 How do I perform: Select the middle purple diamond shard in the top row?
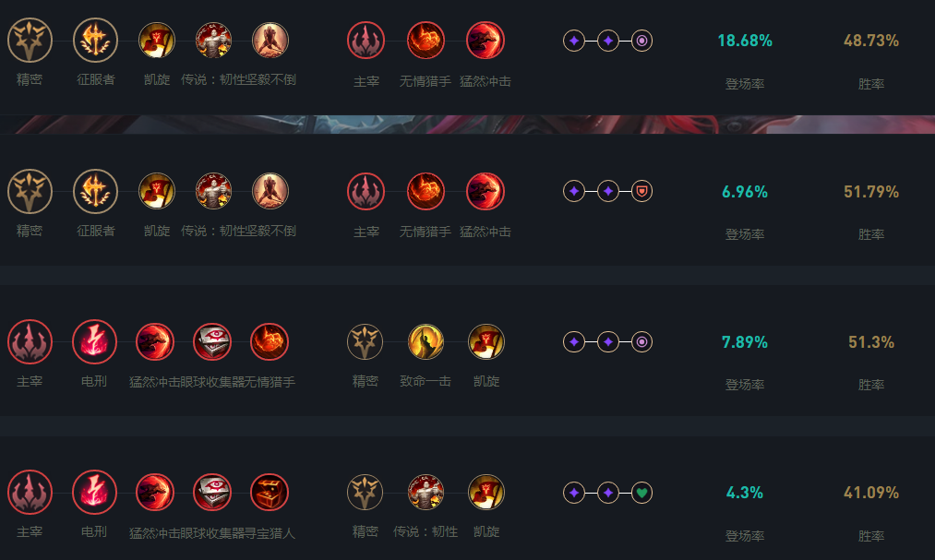coord(607,40)
